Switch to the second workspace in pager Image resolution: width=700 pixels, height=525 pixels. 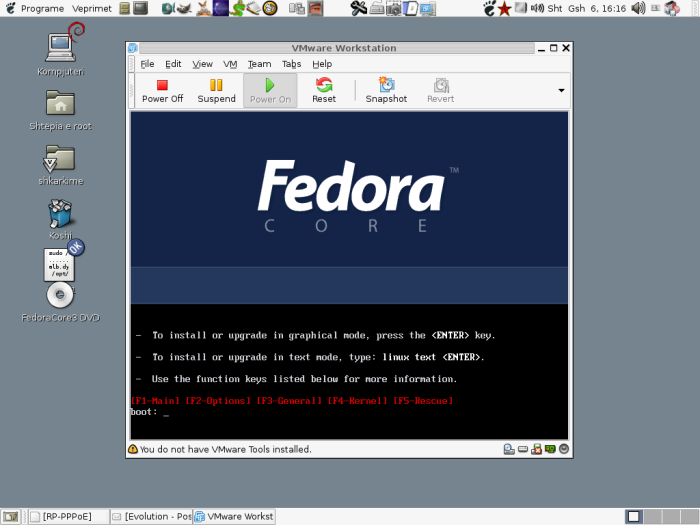pyautogui.click(x=652, y=517)
